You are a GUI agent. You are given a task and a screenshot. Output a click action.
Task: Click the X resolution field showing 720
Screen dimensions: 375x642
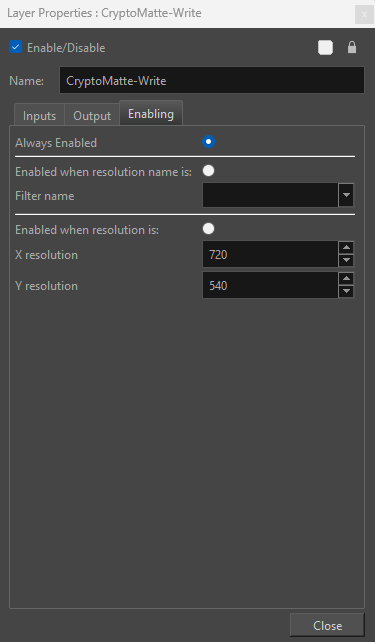270,254
